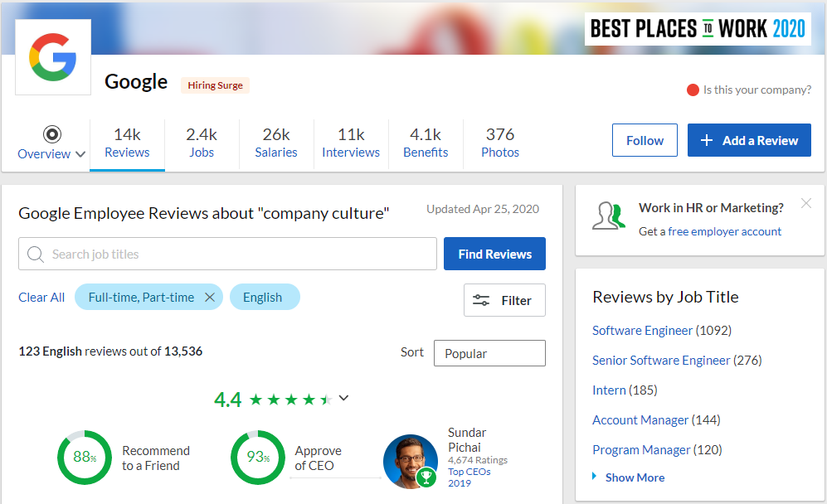Viewport: 827px width, 504px height.
Task: Open the 26k Salaries tab
Action: point(276,143)
